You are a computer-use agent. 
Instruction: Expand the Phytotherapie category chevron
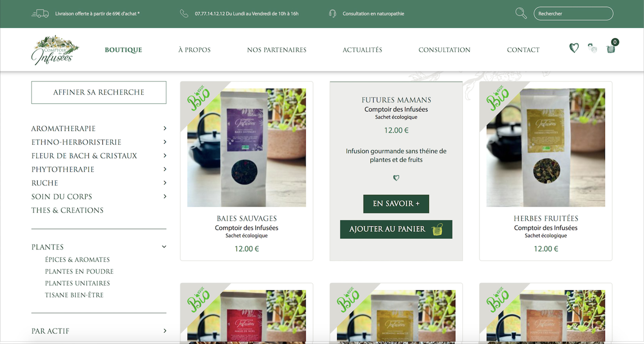point(165,169)
